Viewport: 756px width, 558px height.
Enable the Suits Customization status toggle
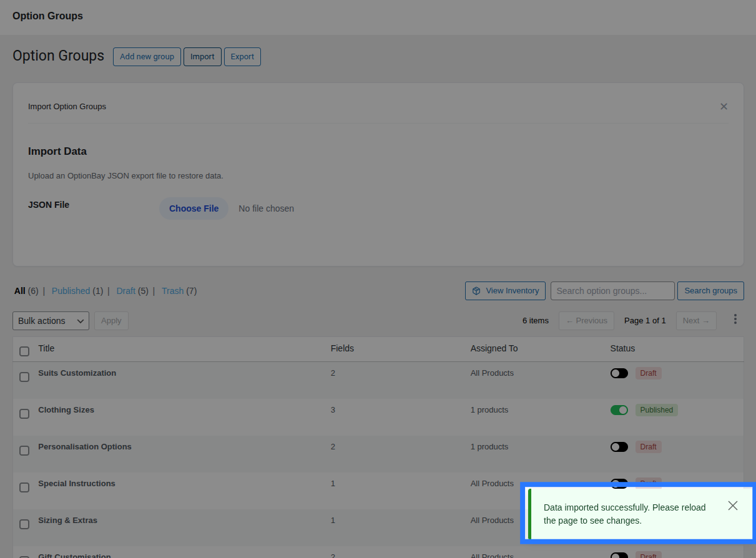pyautogui.click(x=619, y=373)
